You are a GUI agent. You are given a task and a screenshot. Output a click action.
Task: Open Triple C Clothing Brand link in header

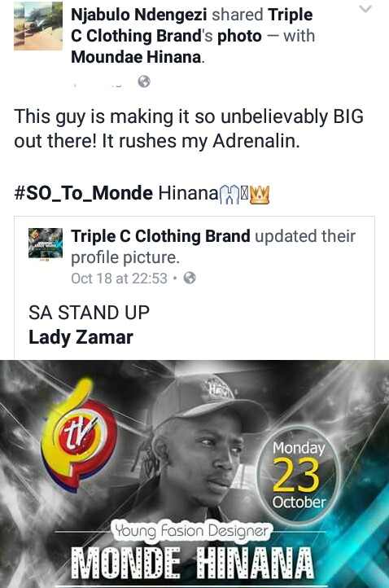pos(192,25)
